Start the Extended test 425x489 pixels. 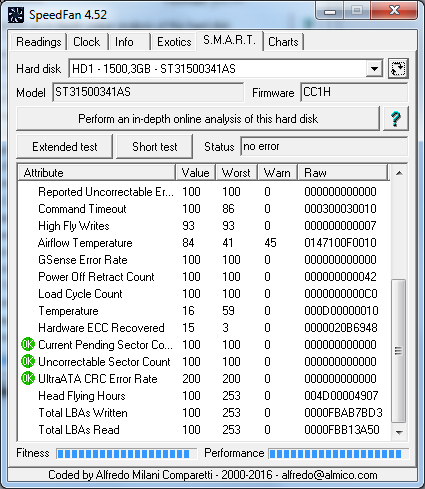coord(65,147)
